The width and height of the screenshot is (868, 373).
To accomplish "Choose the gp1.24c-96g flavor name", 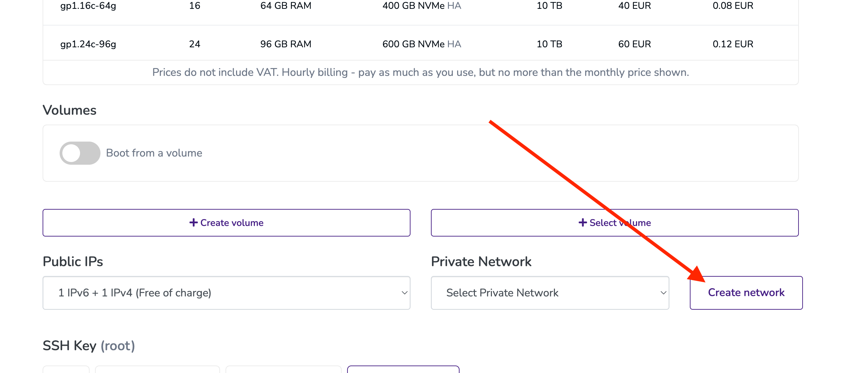I will 88,44.
